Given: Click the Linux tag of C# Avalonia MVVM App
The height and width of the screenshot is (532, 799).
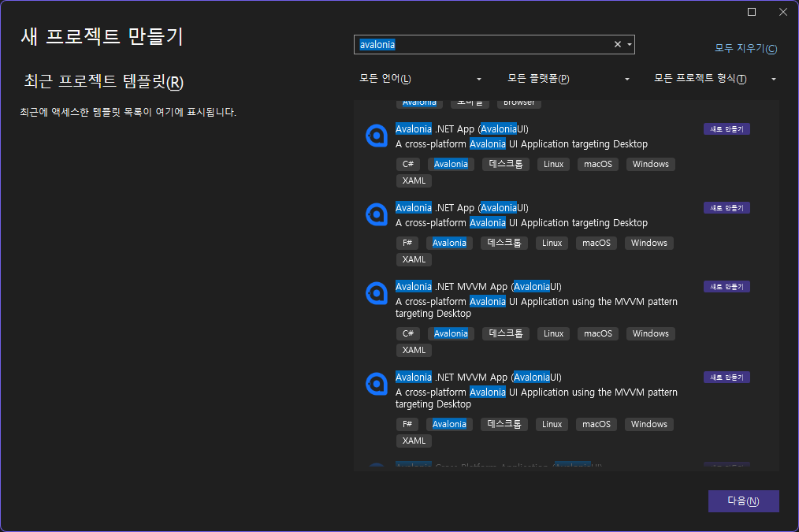Looking at the screenshot, I should [553, 333].
